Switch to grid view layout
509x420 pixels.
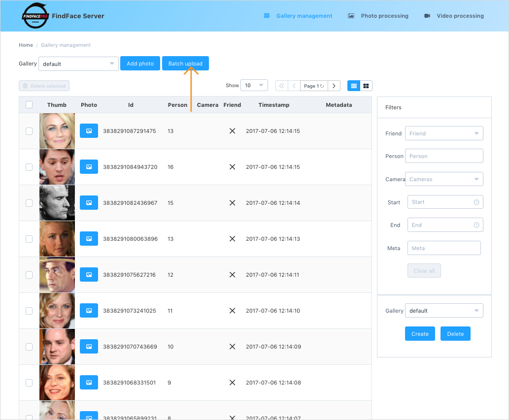pyautogui.click(x=366, y=86)
